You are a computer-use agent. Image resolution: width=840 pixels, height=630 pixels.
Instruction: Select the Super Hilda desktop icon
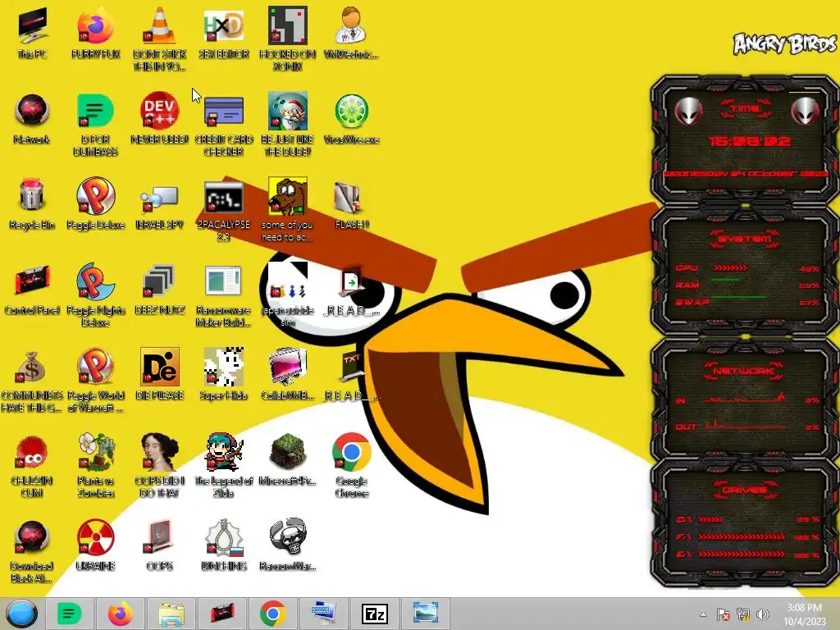(223, 374)
